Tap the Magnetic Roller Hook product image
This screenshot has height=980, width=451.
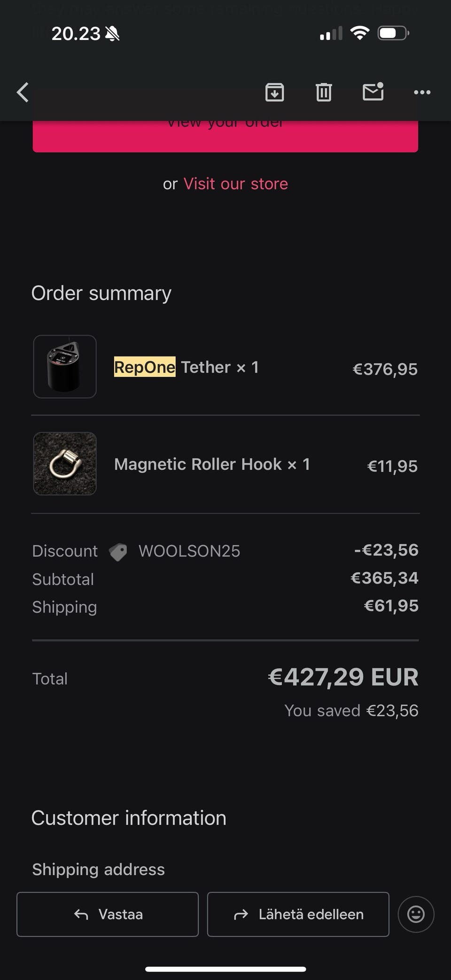(65, 464)
